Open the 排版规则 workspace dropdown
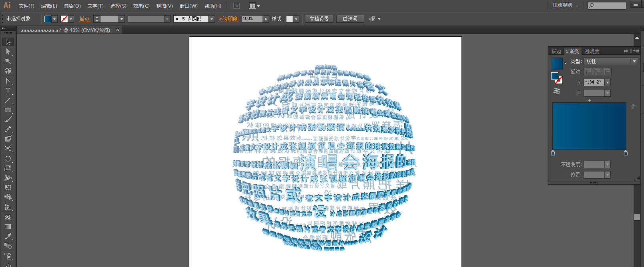Image resolution: width=644 pixels, height=267 pixels. pyautogui.click(x=565, y=6)
